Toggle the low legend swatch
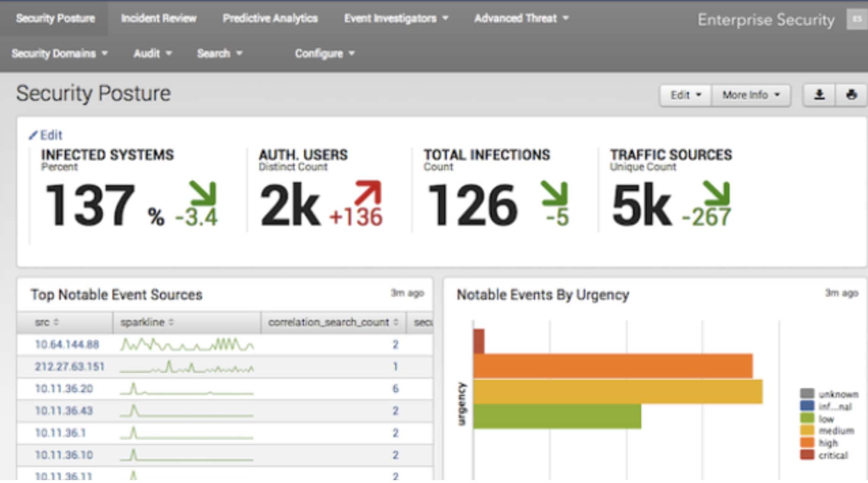Viewport: 868px width, 483px height. click(x=807, y=418)
